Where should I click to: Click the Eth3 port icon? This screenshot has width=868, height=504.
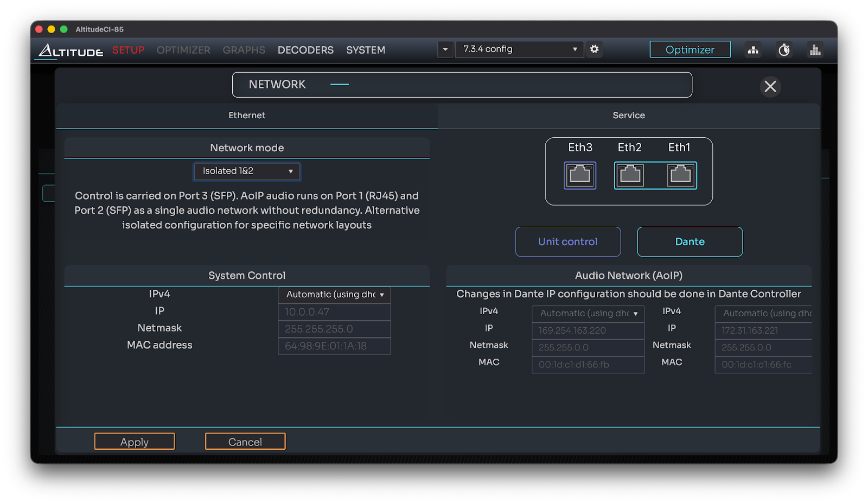click(x=580, y=175)
